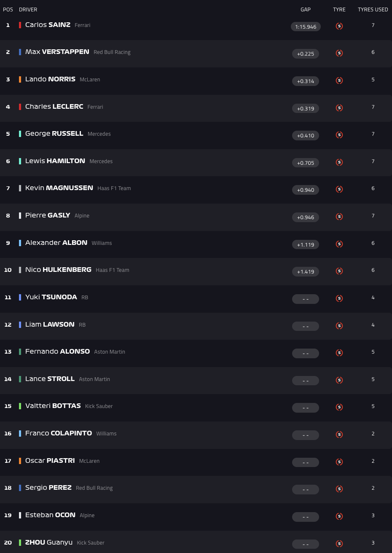This screenshot has height=553, width=392.
Task: Click the orange McLaren color bar beside Lando Norris
Action: 20,79
